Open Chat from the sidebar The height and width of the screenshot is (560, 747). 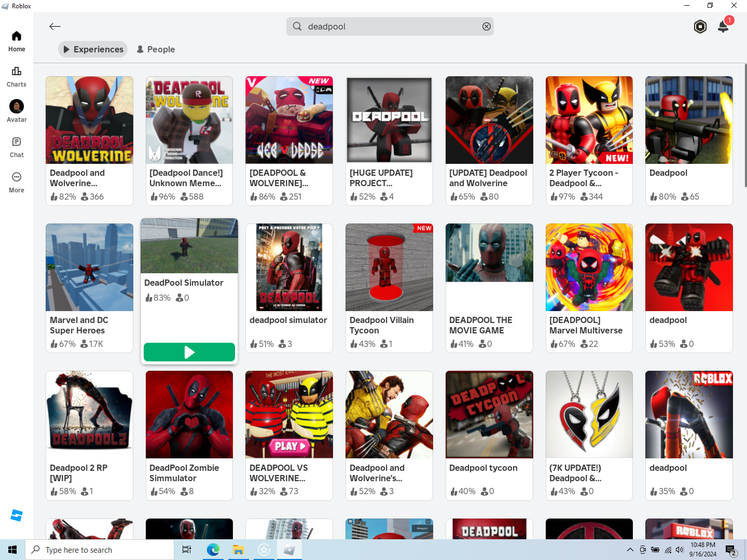pos(17,147)
